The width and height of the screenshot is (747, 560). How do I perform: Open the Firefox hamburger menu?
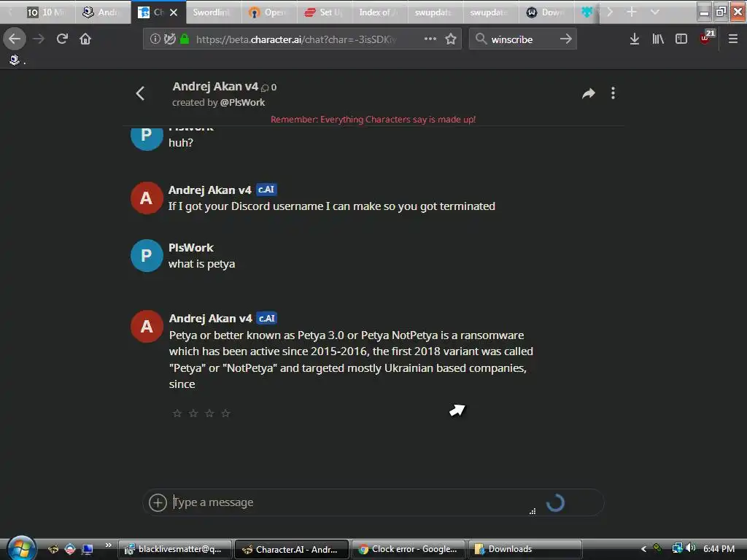tap(733, 39)
